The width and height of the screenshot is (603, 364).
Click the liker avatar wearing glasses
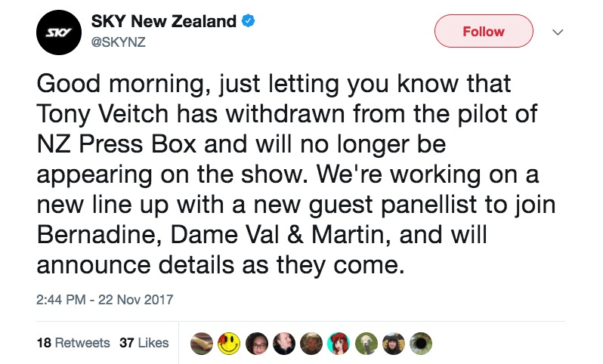coord(256,343)
